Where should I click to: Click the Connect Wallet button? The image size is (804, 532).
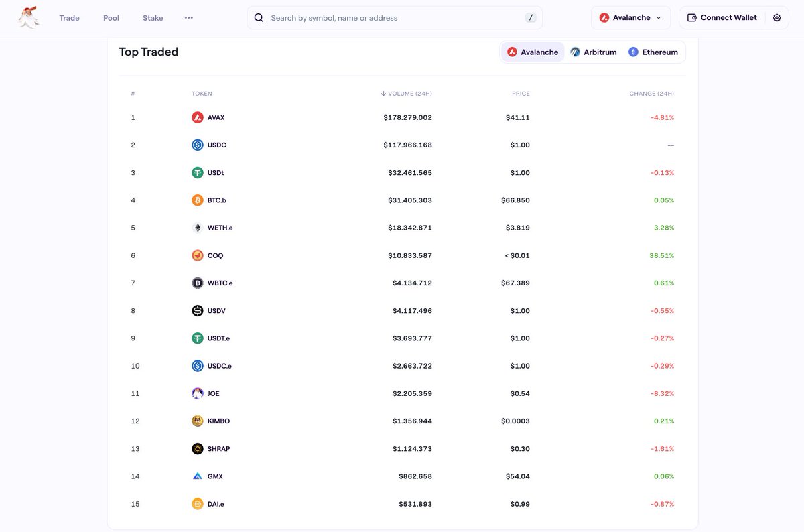point(722,18)
